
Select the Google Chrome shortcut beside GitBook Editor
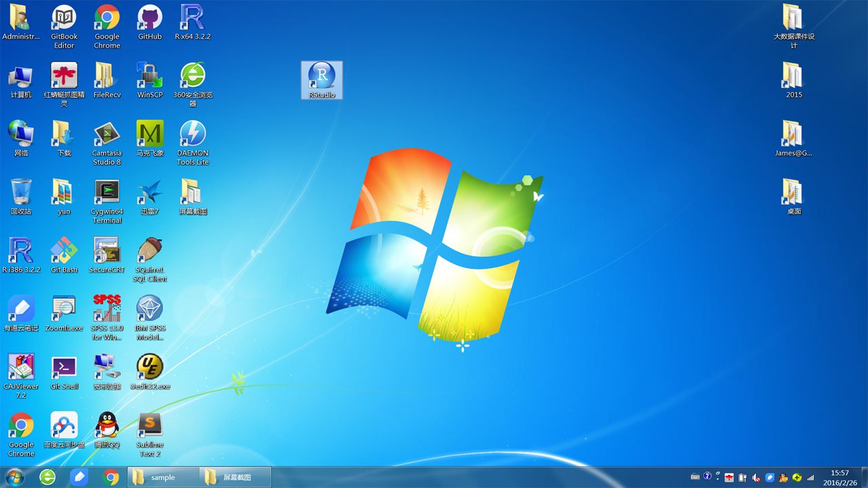click(107, 27)
